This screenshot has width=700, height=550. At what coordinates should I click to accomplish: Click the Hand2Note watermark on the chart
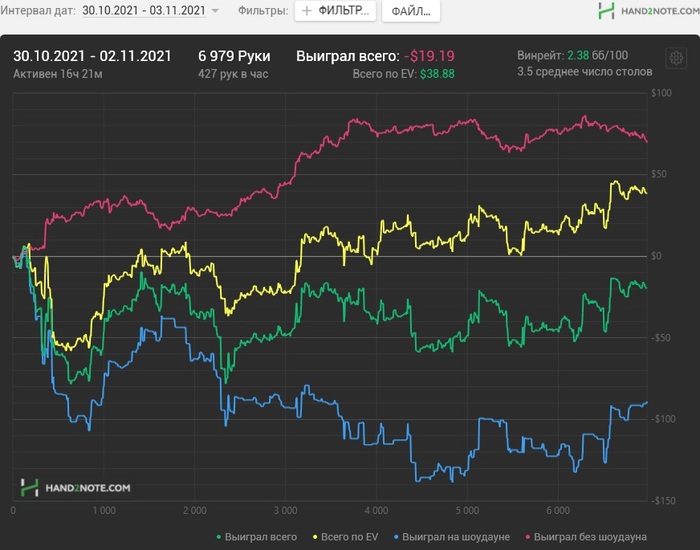(x=76, y=488)
